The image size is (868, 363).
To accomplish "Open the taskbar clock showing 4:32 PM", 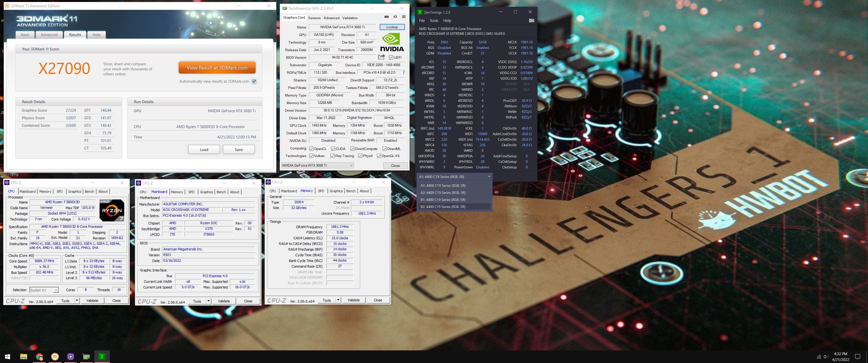I will [840, 357].
